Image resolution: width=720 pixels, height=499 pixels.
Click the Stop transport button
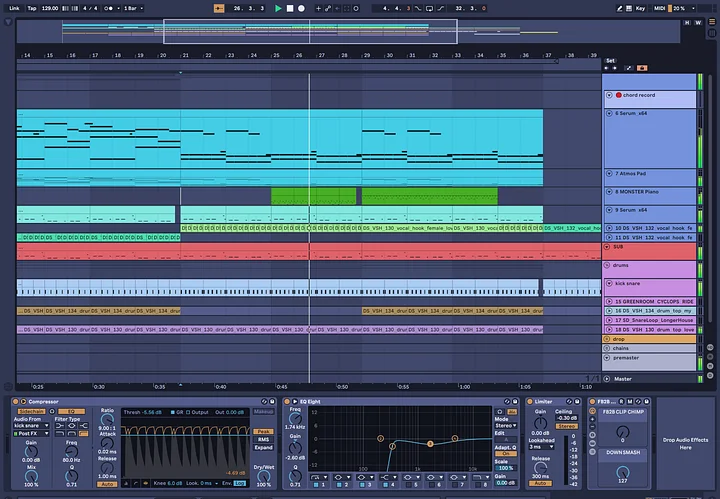click(x=290, y=8)
